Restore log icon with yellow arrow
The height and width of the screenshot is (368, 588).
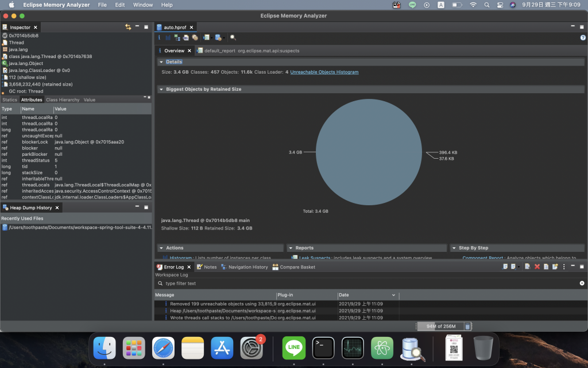(555, 267)
